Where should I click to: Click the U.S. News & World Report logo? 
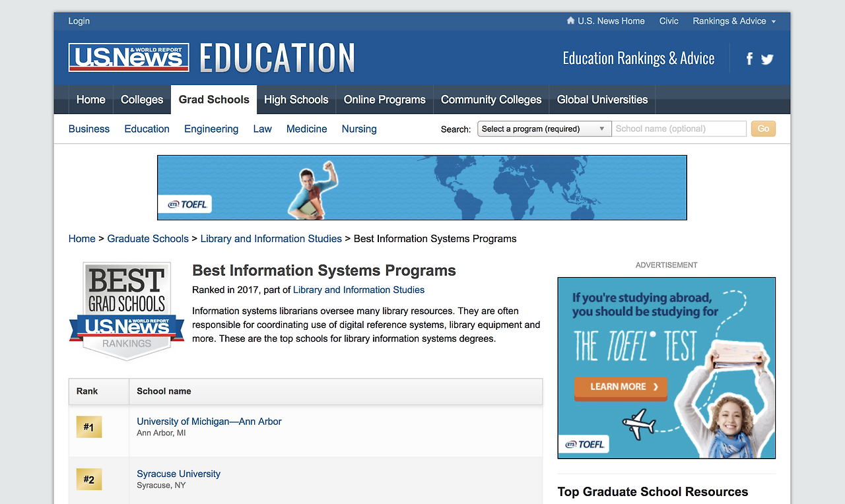pyautogui.click(x=129, y=57)
